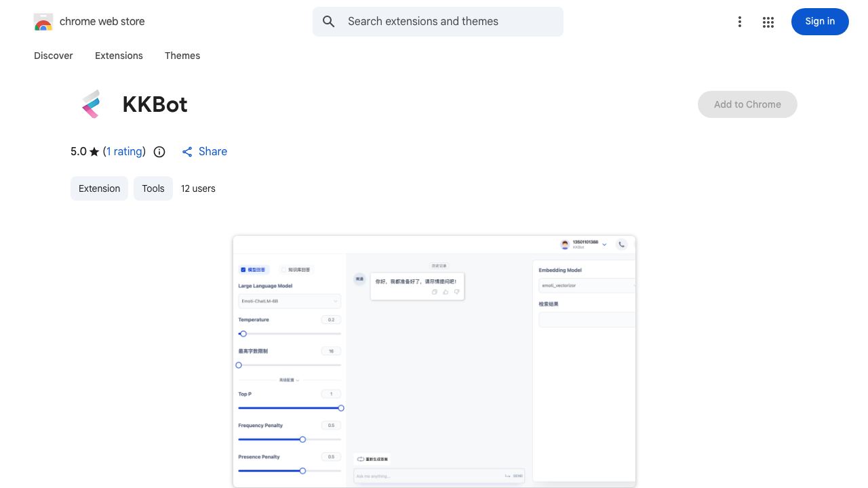Click the rating info circle icon
The height and width of the screenshot is (488, 868).
click(x=159, y=152)
